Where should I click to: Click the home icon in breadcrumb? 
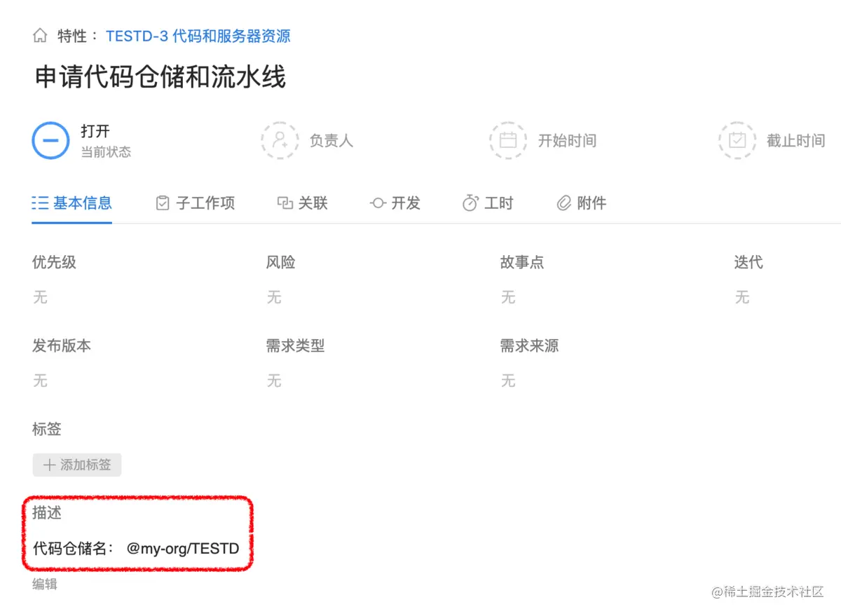(41, 36)
